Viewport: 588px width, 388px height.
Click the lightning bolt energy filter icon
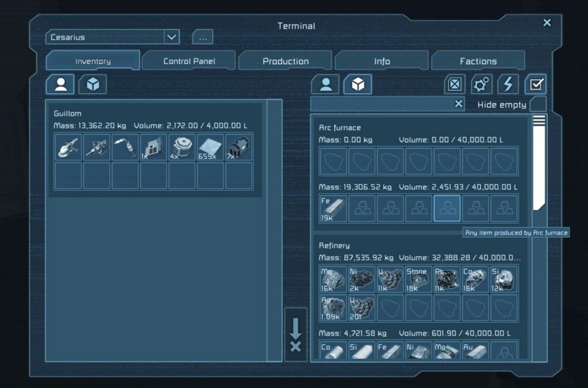tap(508, 84)
